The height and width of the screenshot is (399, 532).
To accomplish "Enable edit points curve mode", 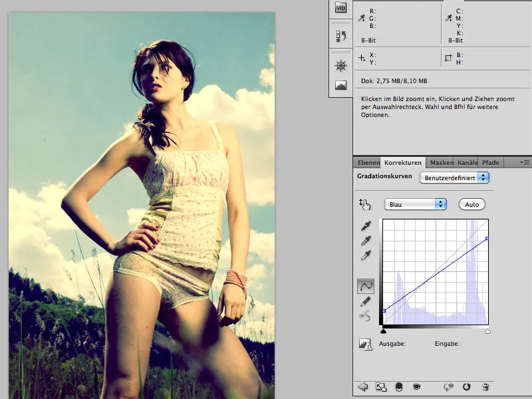I will [x=365, y=286].
